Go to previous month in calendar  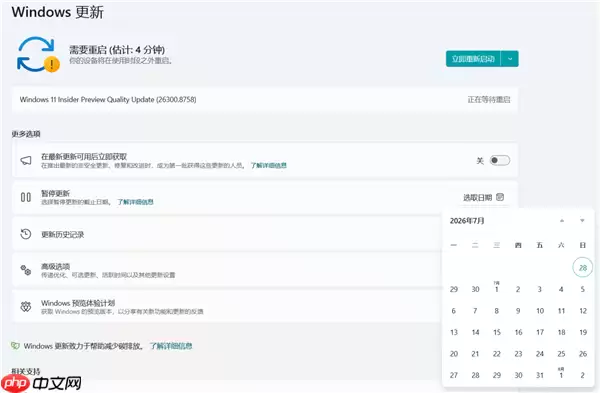coord(562,221)
